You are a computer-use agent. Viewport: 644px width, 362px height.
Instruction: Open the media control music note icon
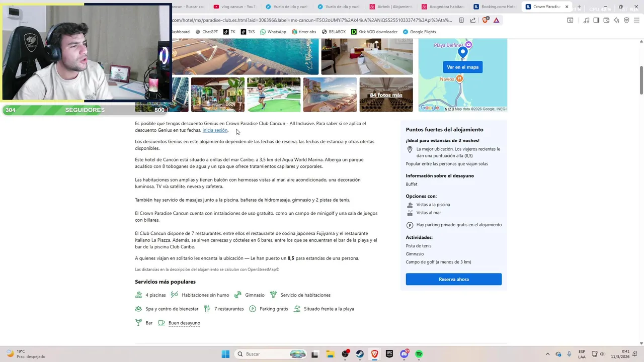pyautogui.click(x=586, y=20)
